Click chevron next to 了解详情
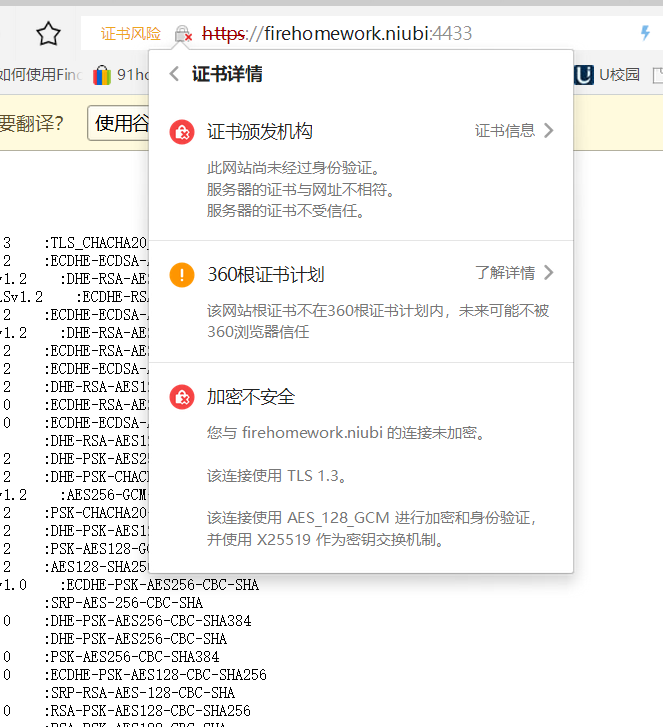Viewport: 663px width, 727px height. click(x=548, y=273)
